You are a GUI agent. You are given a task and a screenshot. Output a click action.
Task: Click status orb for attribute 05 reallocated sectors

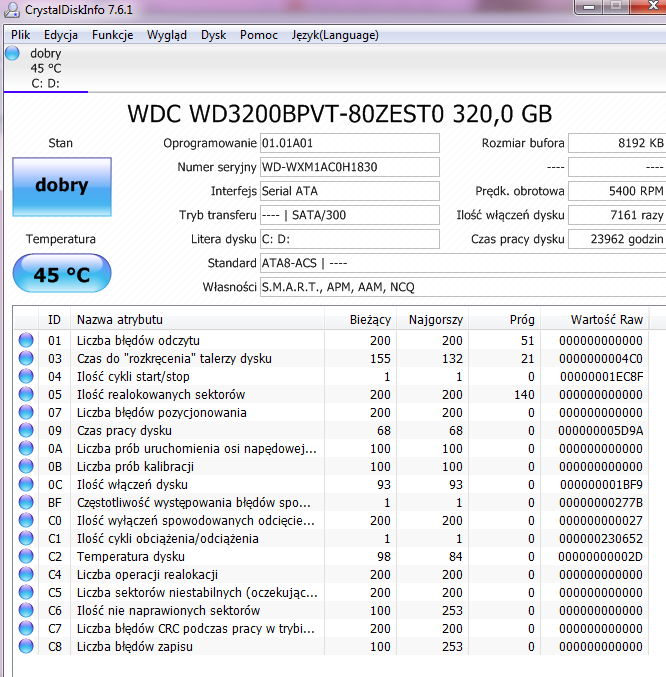(26, 394)
